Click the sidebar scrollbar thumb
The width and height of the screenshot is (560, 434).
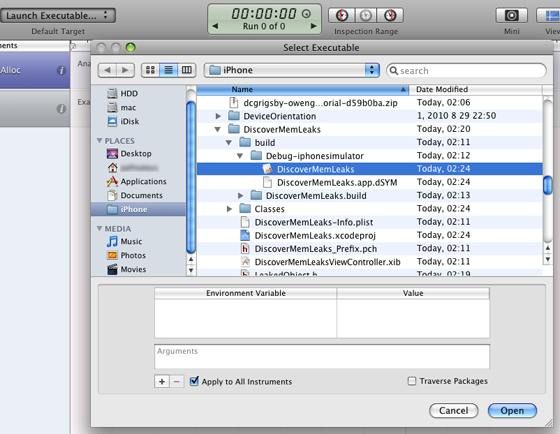point(191,178)
